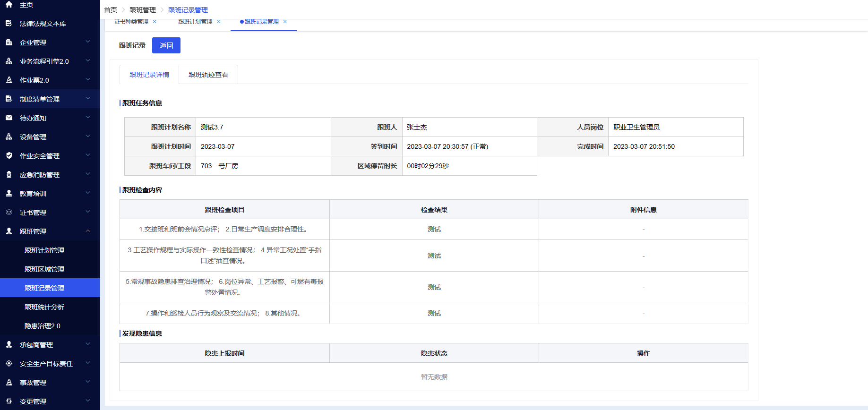Open 跟班区域管理 in the sidebar
Viewport: 868px width, 410px height.
(x=50, y=269)
